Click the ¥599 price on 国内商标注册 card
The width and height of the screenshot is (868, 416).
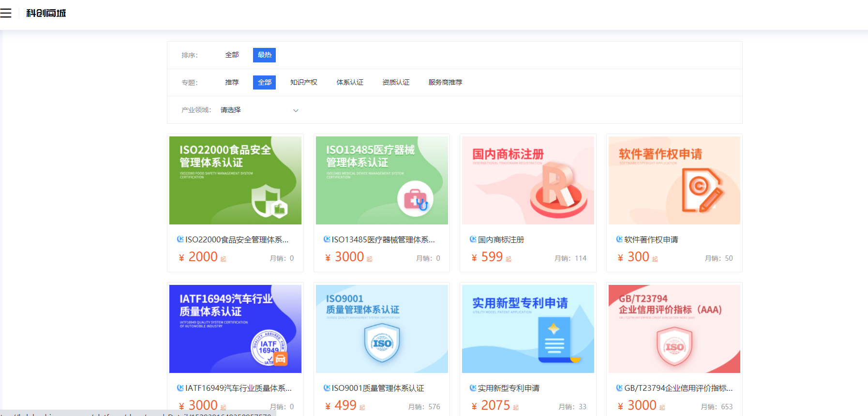(x=491, y=257)
